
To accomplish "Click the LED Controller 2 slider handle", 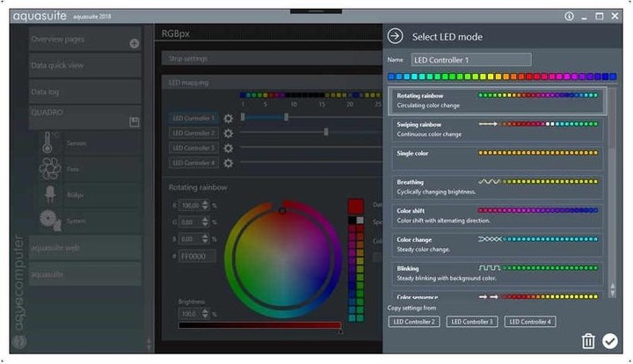I will (x=326, y=132).
